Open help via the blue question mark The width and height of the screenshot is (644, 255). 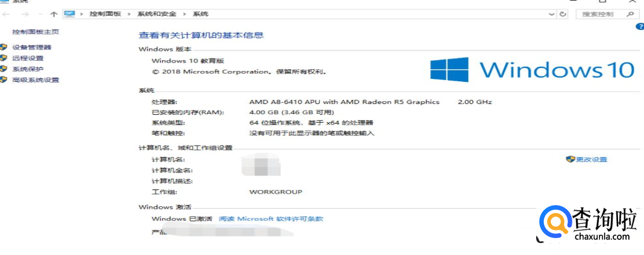pyautogui.click(x=640, y=26)
